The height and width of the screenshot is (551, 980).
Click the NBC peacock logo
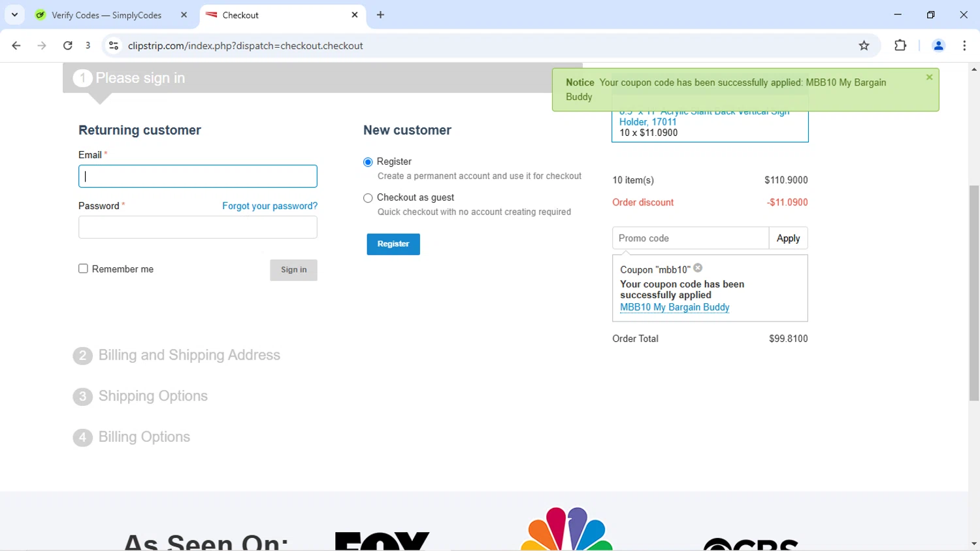pyautogui.click(x=566, y=528)
